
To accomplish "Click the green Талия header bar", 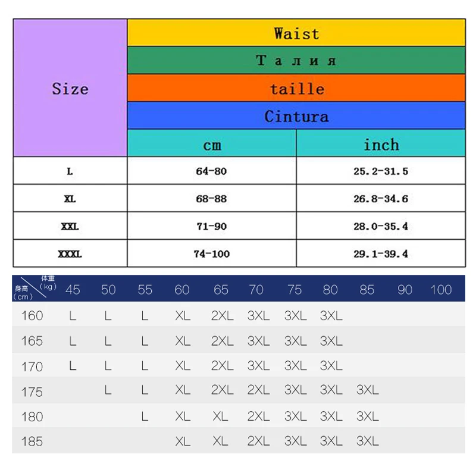I will (296, 60).
